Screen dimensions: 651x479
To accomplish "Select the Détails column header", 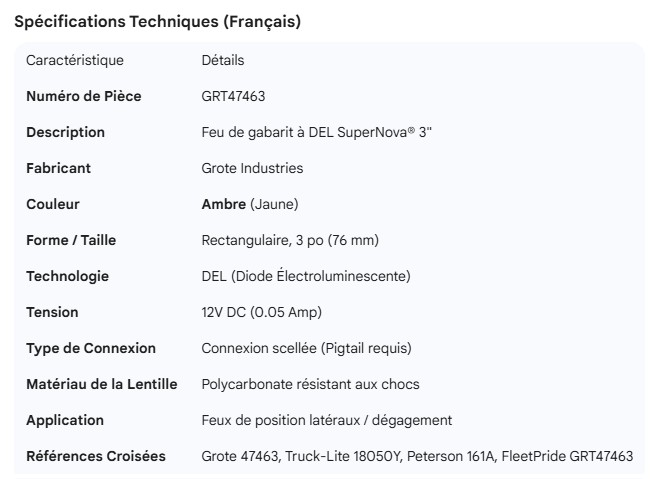I will 223,60.
